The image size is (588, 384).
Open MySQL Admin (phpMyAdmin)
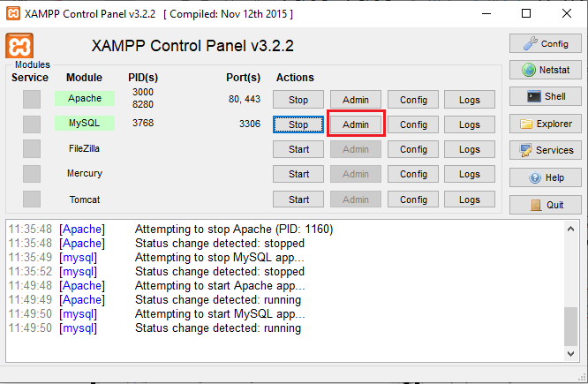356,124
